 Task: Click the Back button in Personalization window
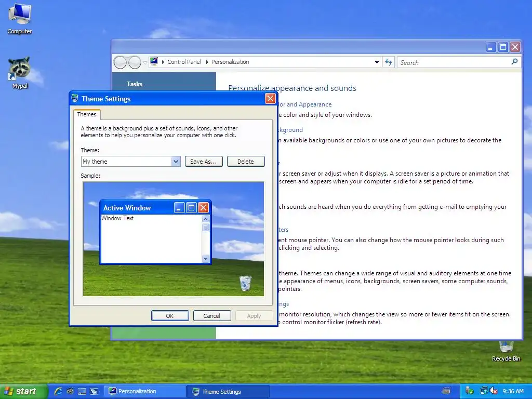point(120,62)
